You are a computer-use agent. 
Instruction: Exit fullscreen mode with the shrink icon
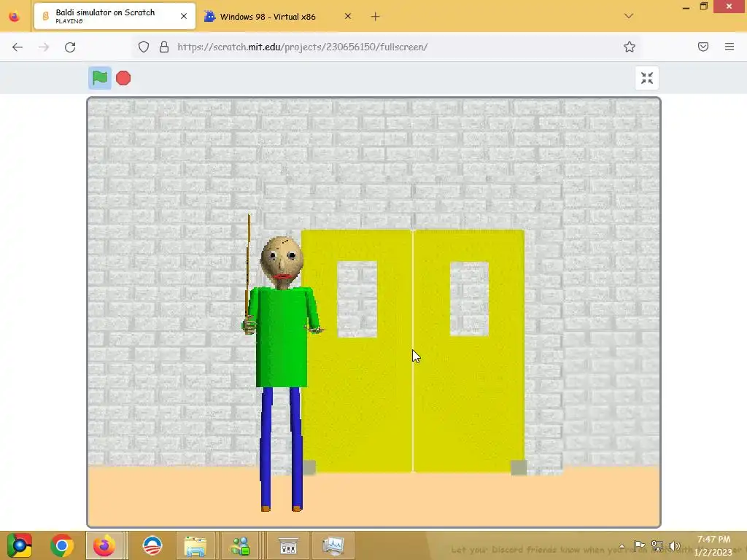[647, 78]
